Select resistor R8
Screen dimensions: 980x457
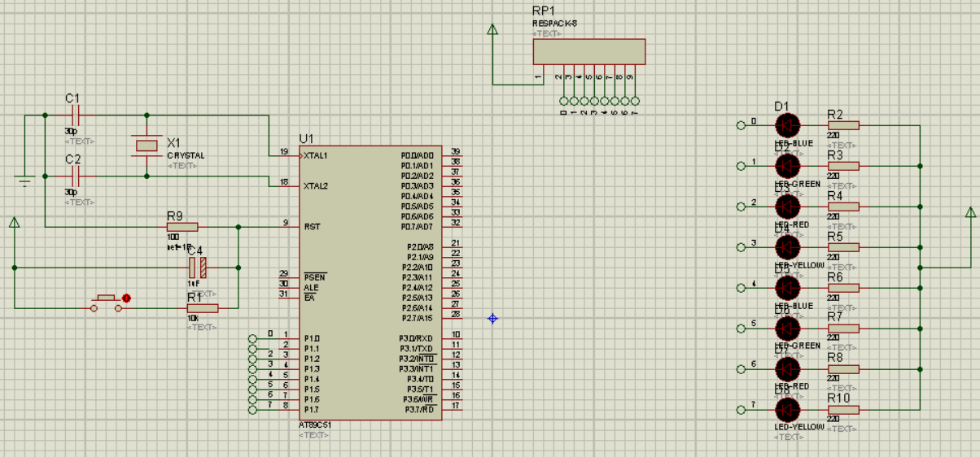point(843,368)
